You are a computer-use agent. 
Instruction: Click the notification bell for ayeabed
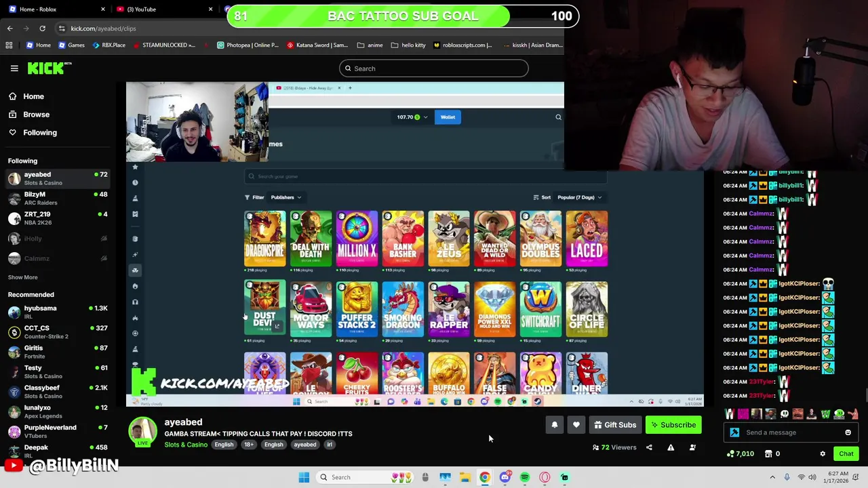click(x=554, y=425)
